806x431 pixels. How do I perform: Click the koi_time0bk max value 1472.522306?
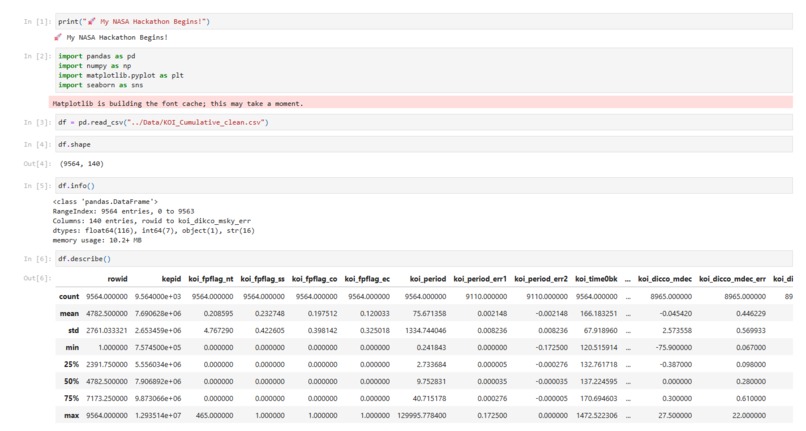tap(597, 416)
